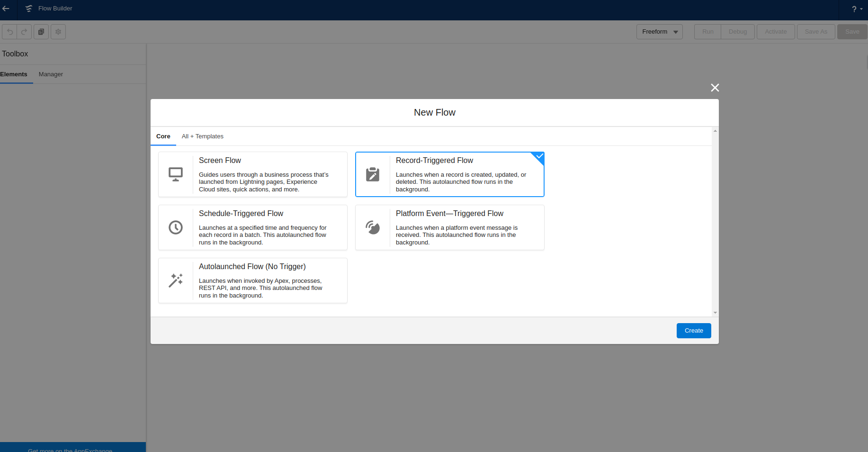Click the Debug button
Viewport: 868px width, 452px height.
(738, 32)
